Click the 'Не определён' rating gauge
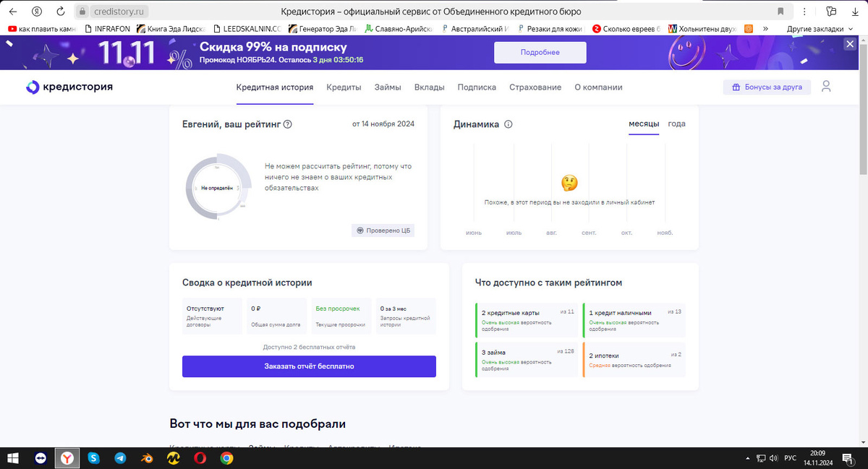 click(218, 187)
